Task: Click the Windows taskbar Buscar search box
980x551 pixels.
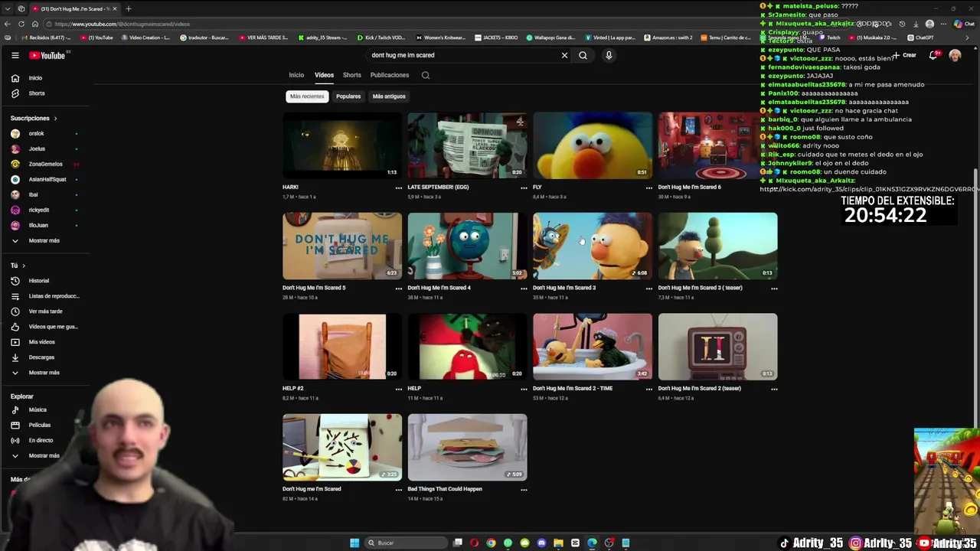Action: (406, 543)
